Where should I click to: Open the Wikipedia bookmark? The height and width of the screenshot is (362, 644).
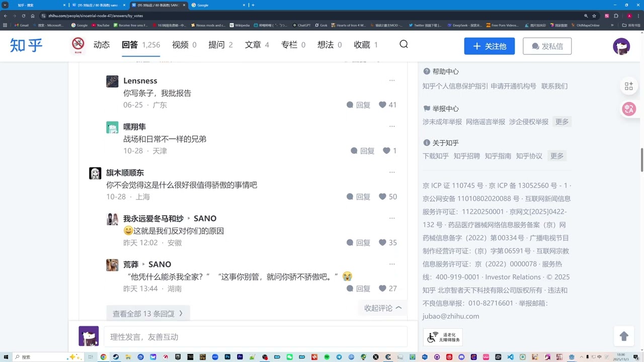tap(239, 25)
